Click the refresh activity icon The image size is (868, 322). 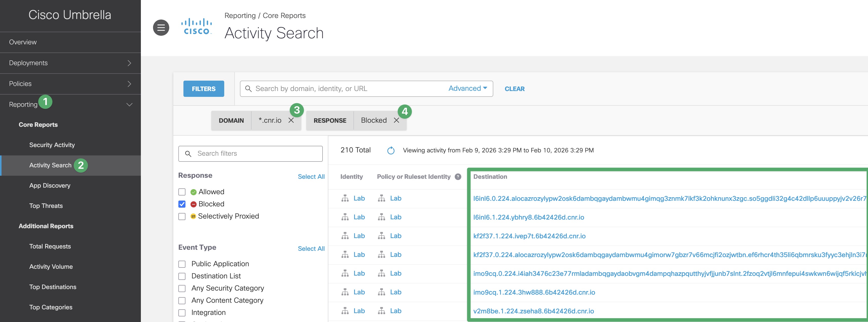pyautogui.click(x=390, y=150)
